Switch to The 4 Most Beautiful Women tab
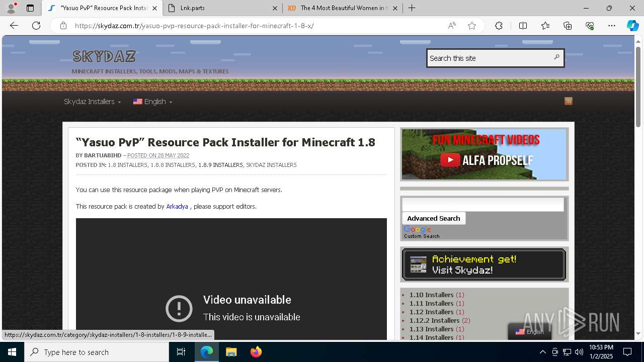Viewport: 644px width, 362px height. pos(343,8)
